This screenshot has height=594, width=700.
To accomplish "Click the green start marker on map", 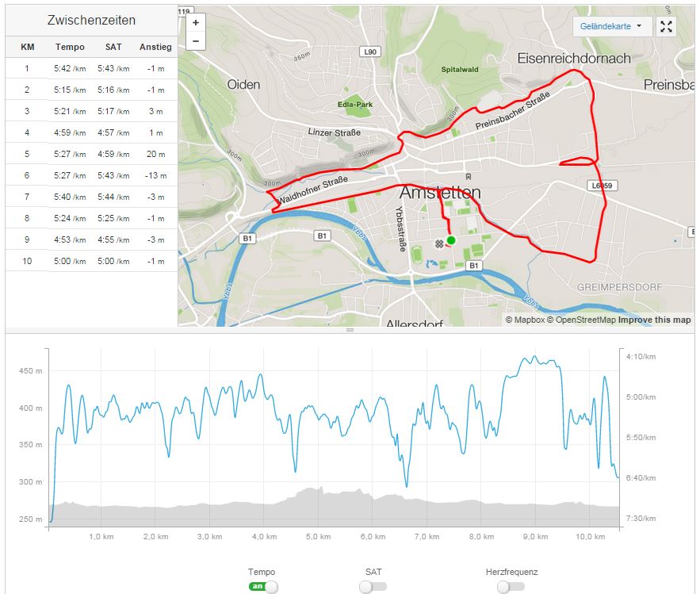I will [451, 240].
